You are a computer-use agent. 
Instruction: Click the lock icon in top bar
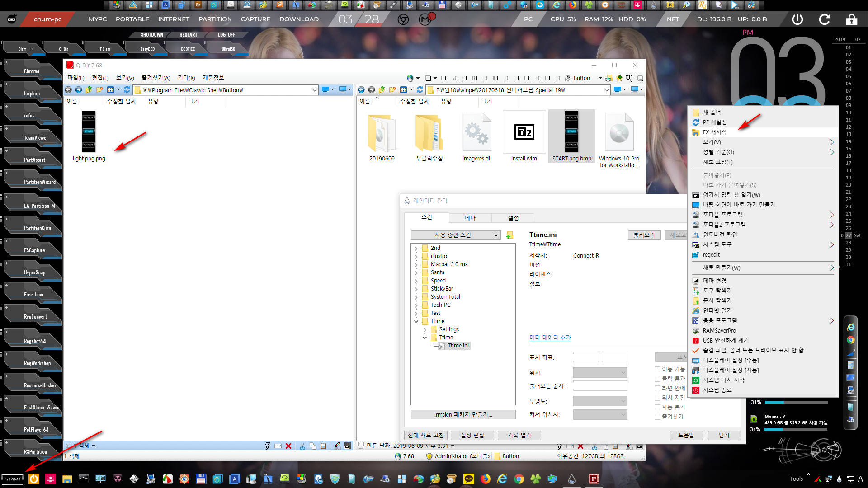coord(852,19)
